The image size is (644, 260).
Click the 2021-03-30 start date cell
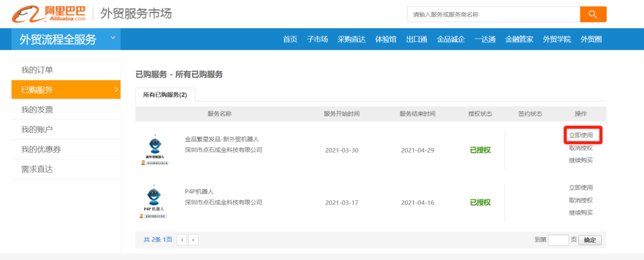tap(342, 150)
